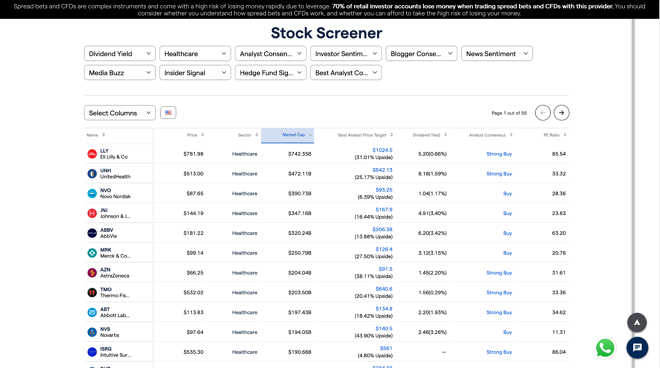
Task: Open the Media Buzz filter dropdown
Action: [120, 72]
